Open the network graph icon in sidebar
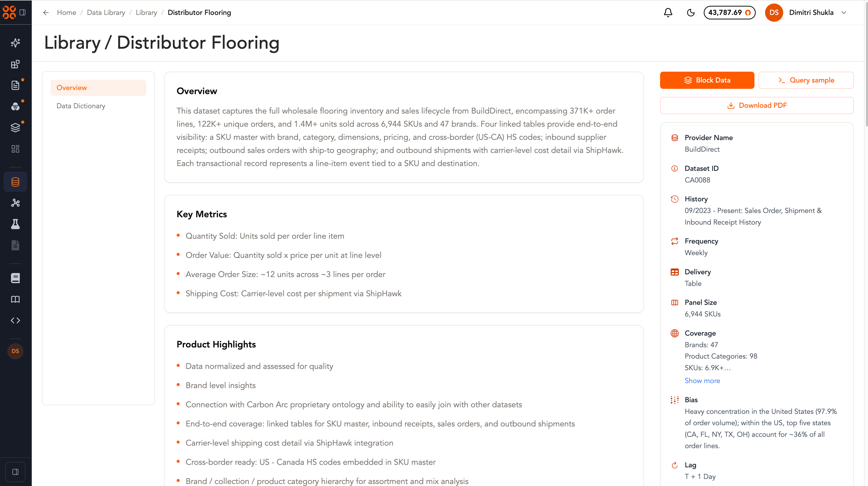The height and width of the screenshot is (486, 868). pyautogui.click(x=15, y=203)
